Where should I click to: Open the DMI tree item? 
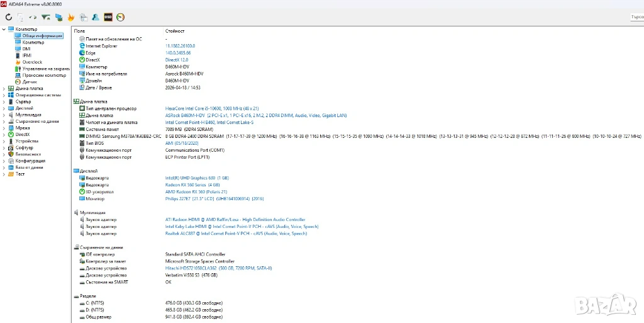point(26,48)
